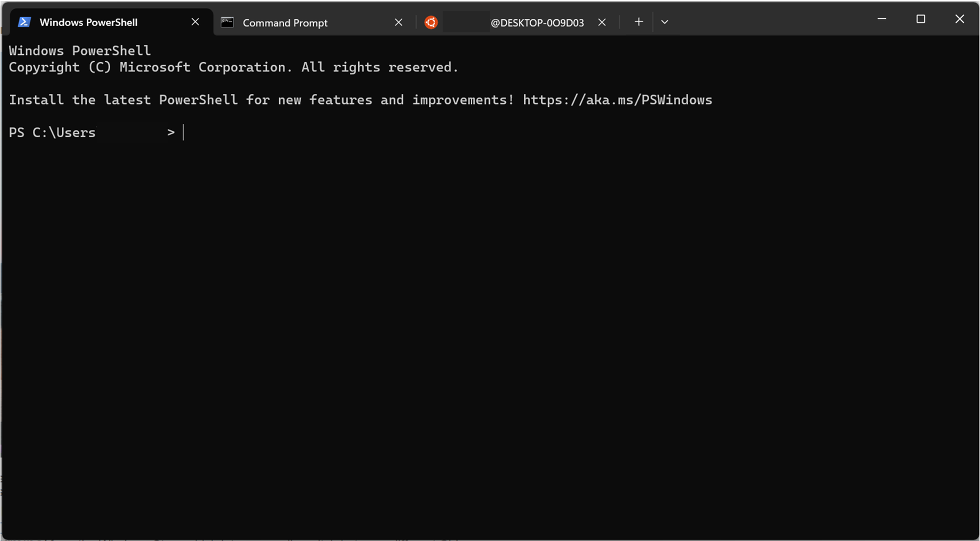This screenshot has height=541, width=980.
Task: Close the terminal window
Action: pos(959,19)
